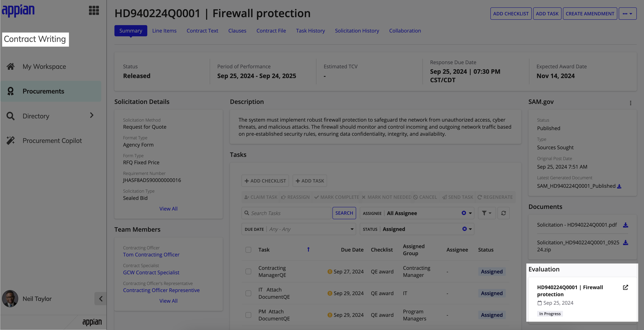The height and width of the screenshot is (330, 644).
Task: Open the app grid launcher icon
Action: [x=94, y=10]
